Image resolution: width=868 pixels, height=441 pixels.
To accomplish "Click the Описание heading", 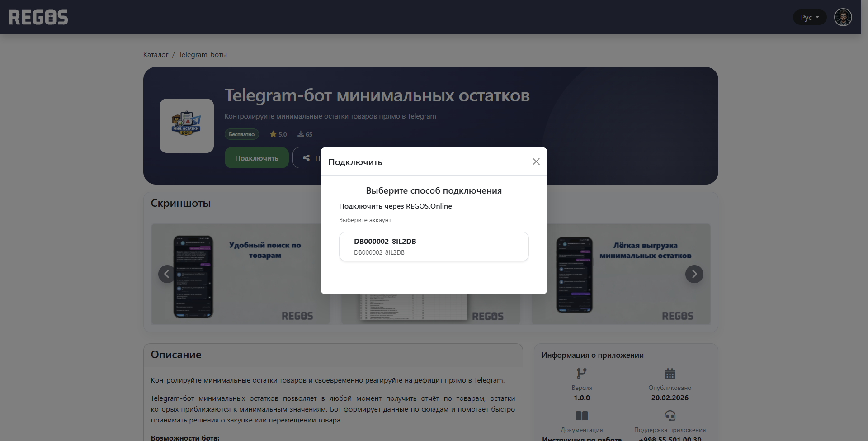I will 176,355.
